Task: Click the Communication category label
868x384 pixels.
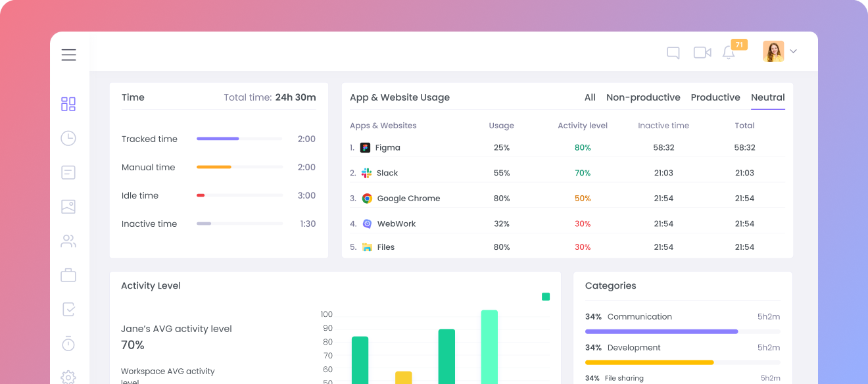Action: tap(640, 316)
